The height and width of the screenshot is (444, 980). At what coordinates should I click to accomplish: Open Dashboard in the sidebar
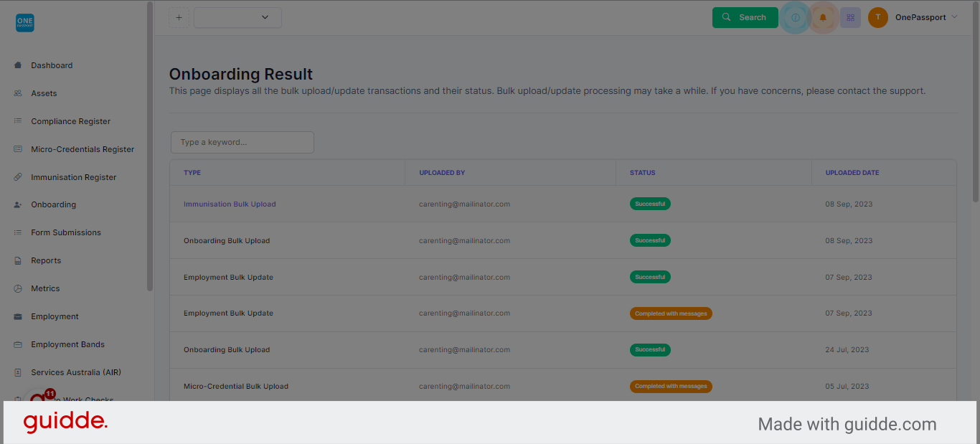(52, 65)
